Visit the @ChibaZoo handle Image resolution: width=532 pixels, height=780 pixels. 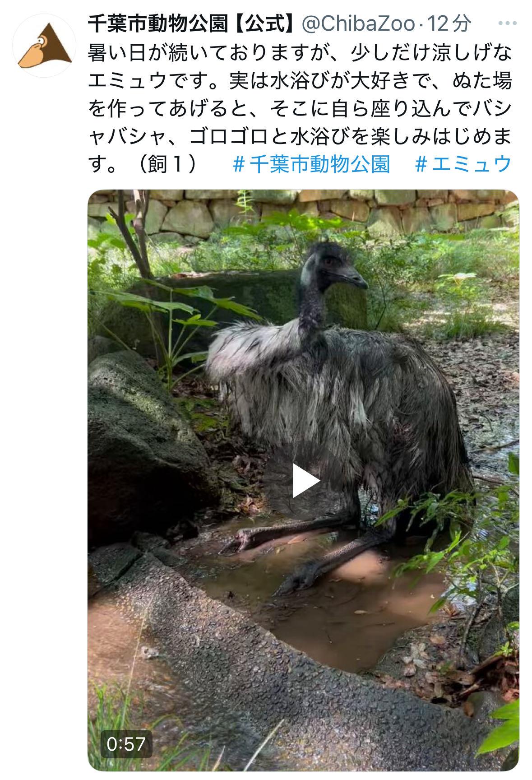click(x=358, y=23)
